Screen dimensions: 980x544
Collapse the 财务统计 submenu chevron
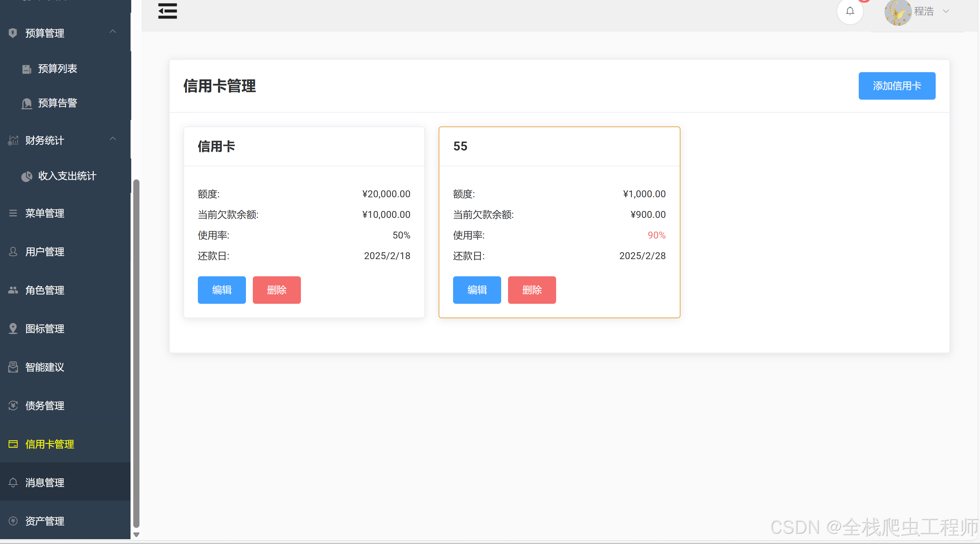[x=113, y=139]
